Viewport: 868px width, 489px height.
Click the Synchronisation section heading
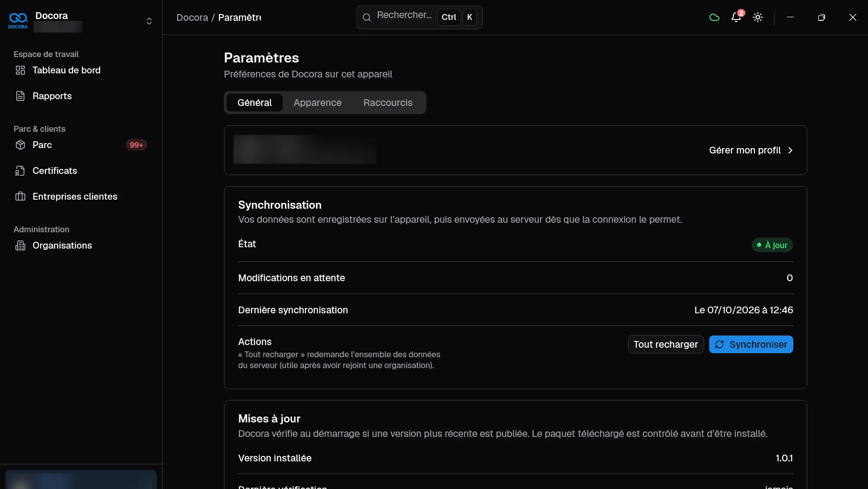pos(280,205)
